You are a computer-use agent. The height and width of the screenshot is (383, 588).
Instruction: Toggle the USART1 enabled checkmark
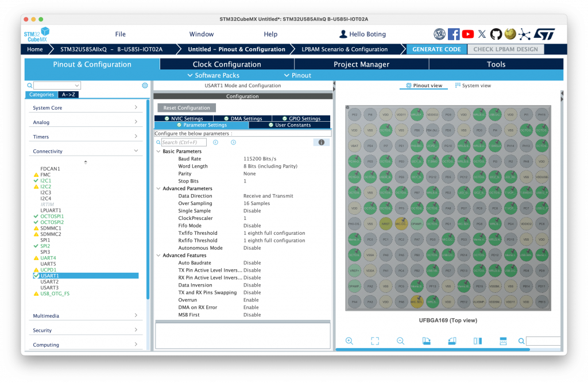(x=36, y=276)
